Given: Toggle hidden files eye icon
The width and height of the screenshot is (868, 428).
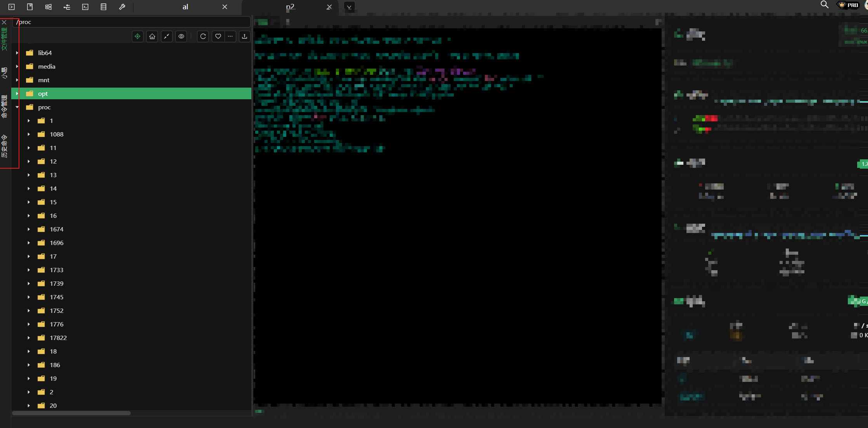Looking at the screenshot, I should coord(181,36).
